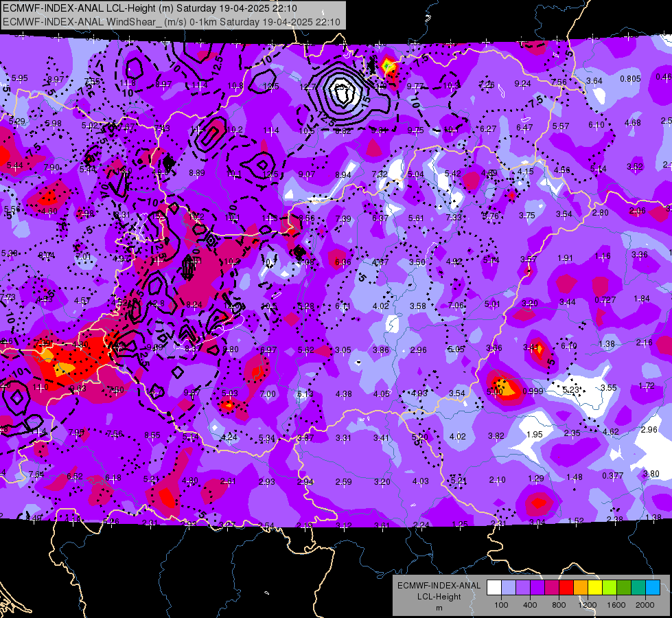The width and height of the screenshot is (672, 618).
Task: Click the wind shear value 6.27
Action: (488, 128)
